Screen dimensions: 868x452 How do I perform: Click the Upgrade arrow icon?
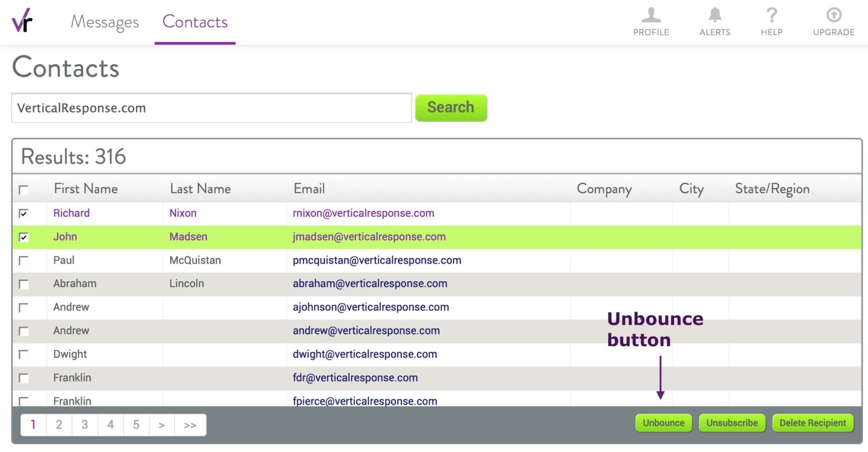click(x=833, y=21)
